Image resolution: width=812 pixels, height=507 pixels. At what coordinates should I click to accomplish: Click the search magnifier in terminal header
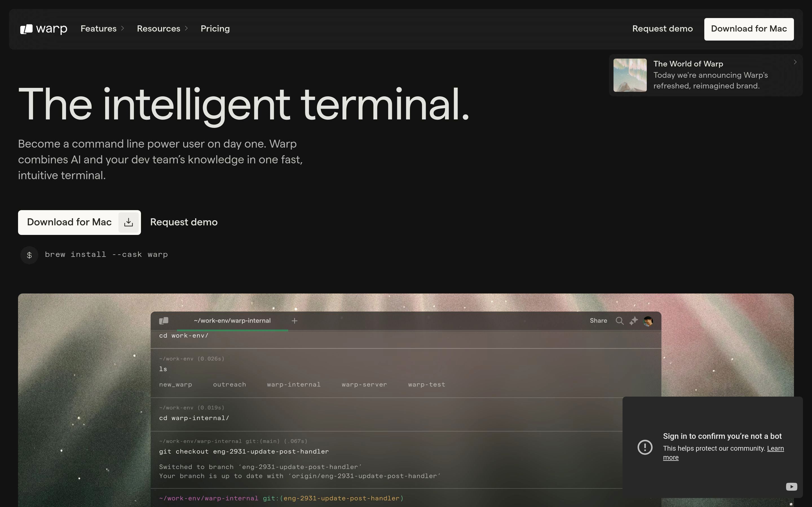[x=619, y=321]
